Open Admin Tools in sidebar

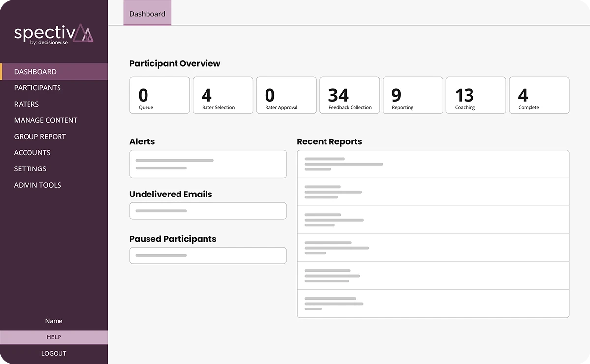tap(37, 185)
